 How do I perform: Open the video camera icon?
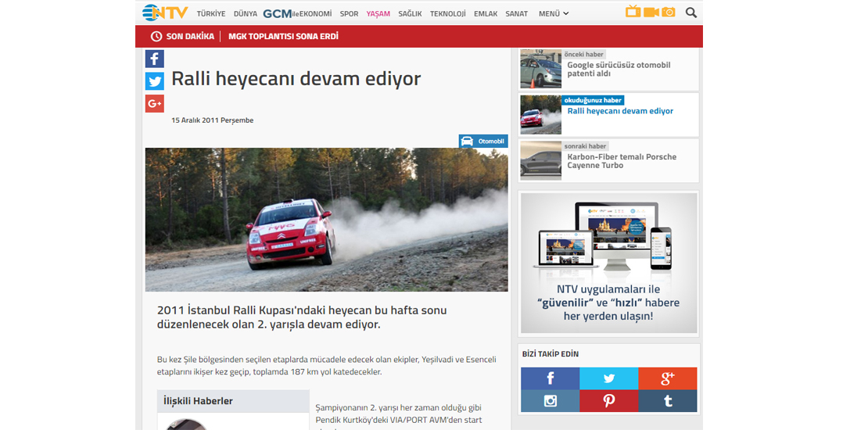click(651, 12)
